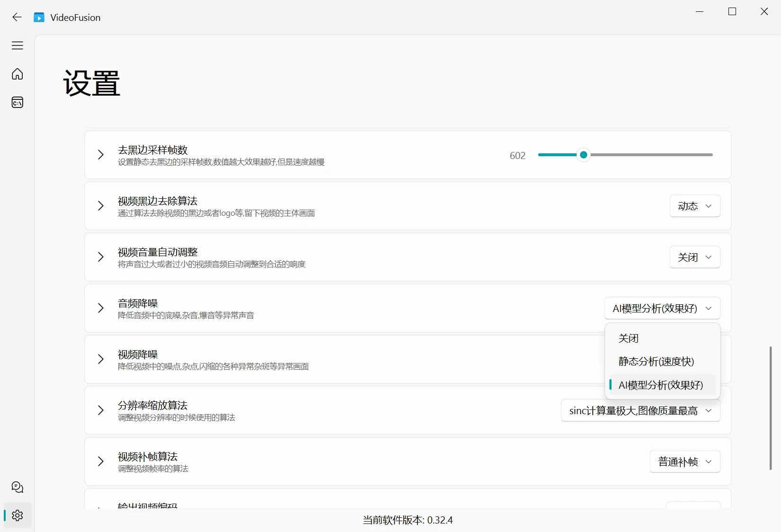Screen dimensions: 781x532
Task: Open the hamburger navigation menu
Action: pos(18,45)
